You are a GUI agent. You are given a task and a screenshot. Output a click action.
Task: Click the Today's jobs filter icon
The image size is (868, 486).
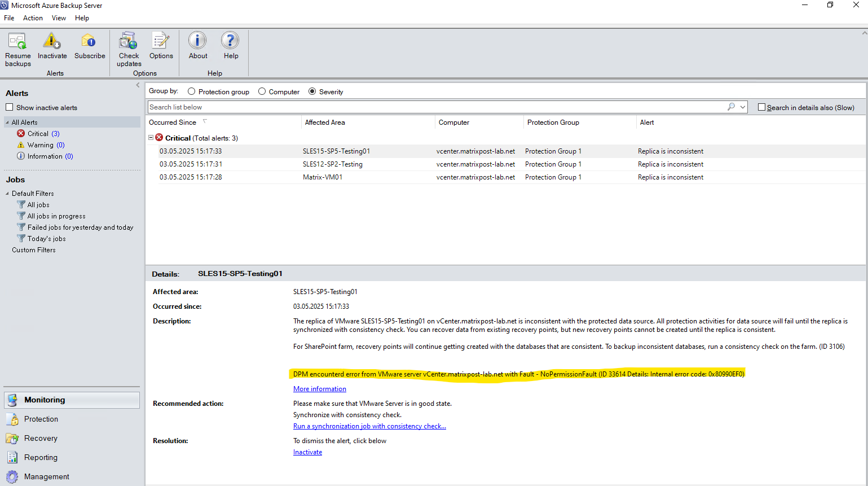[x=21, y=239]
